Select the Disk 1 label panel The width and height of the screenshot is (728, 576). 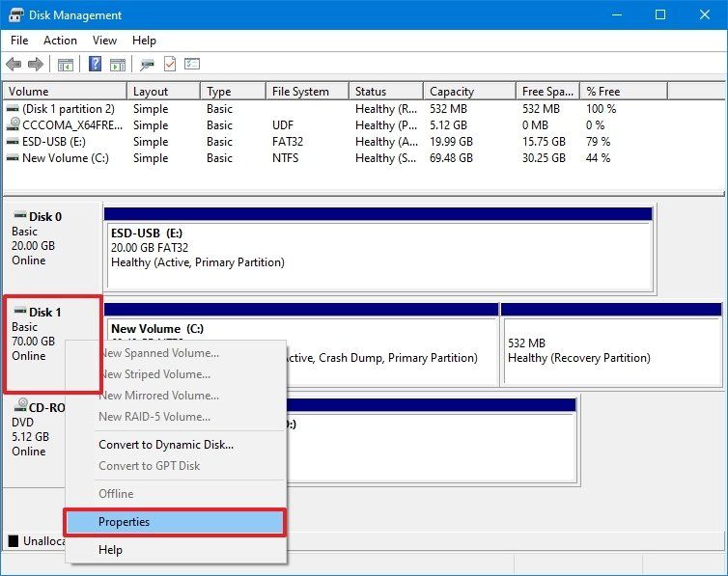pos(52,344)
